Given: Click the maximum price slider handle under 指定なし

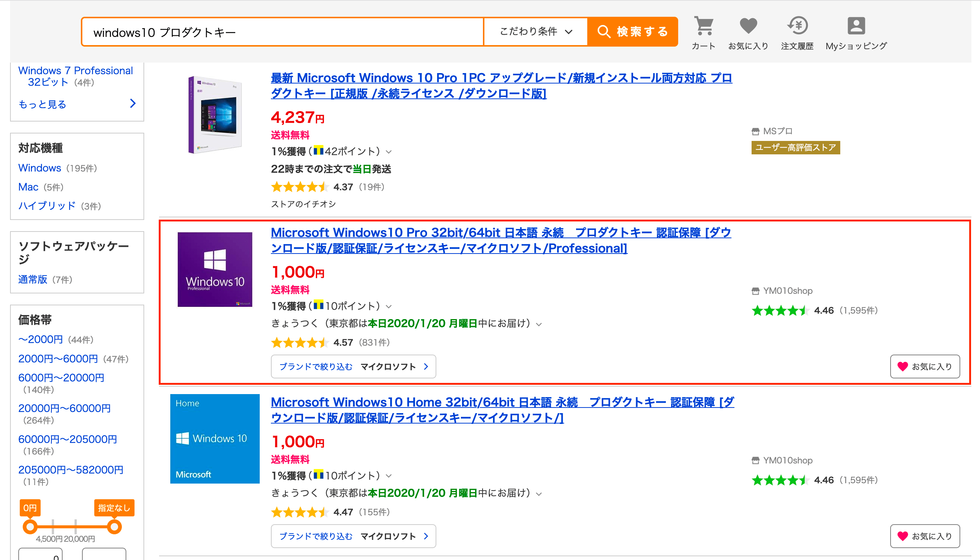Looking at the screenshot, I should (x=114, y=526).
